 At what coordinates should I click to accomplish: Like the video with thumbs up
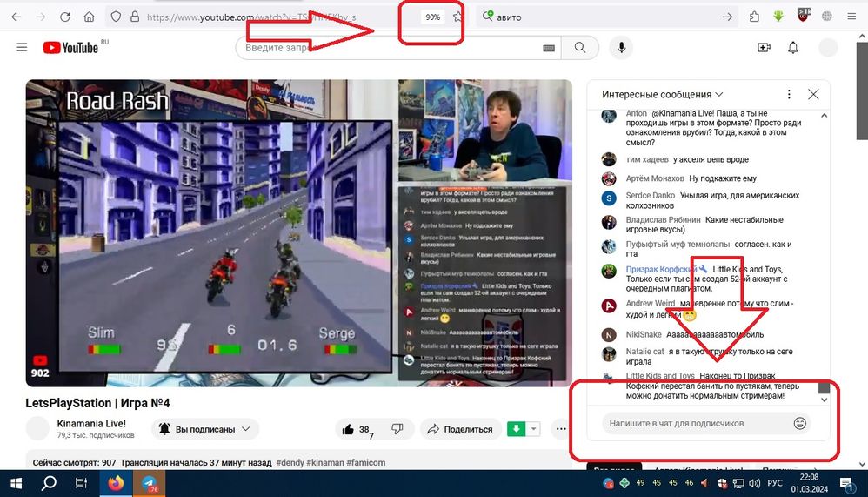tap(348, 429)
